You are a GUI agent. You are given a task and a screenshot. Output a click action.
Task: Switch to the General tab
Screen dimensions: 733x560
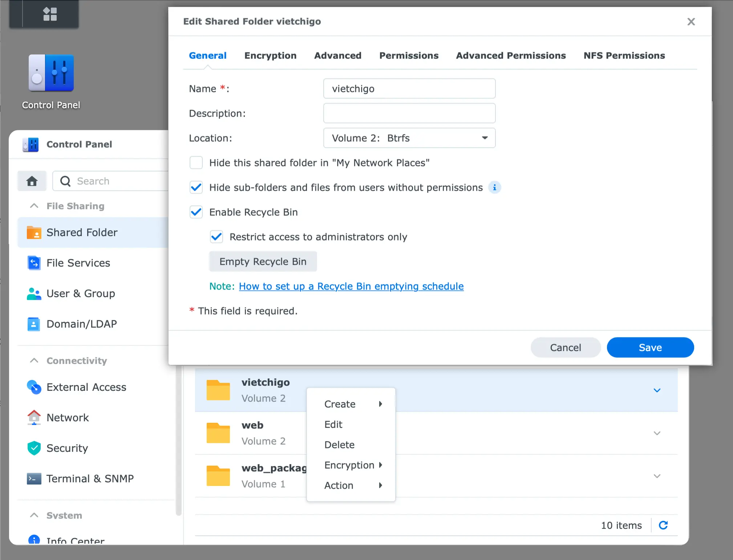coord(208,56)
